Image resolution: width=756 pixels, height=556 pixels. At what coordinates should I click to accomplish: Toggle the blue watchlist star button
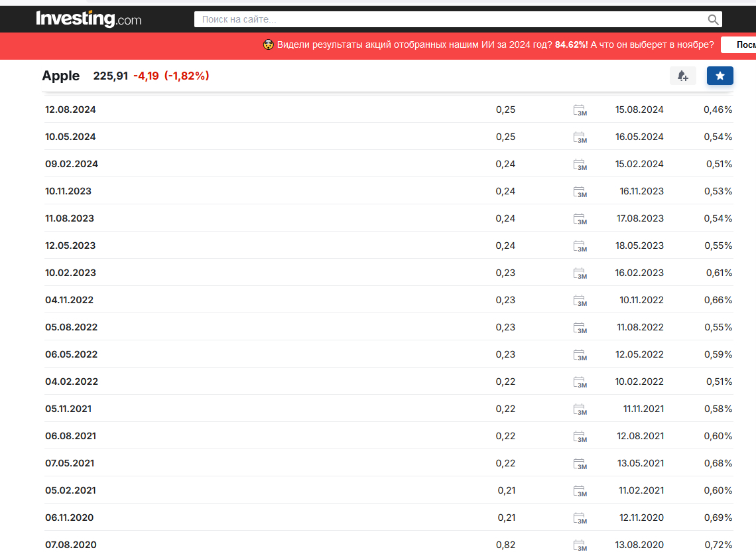[x=720, y=76]
